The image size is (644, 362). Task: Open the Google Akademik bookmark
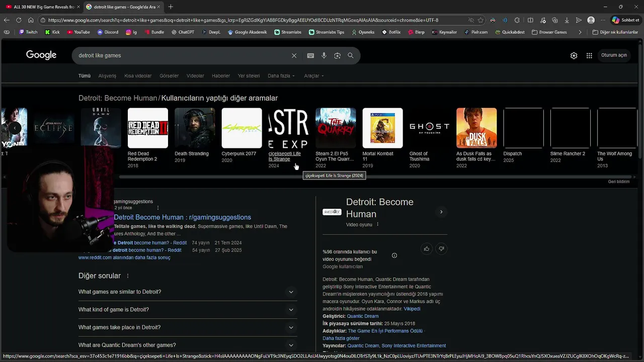tap(247, 32)
